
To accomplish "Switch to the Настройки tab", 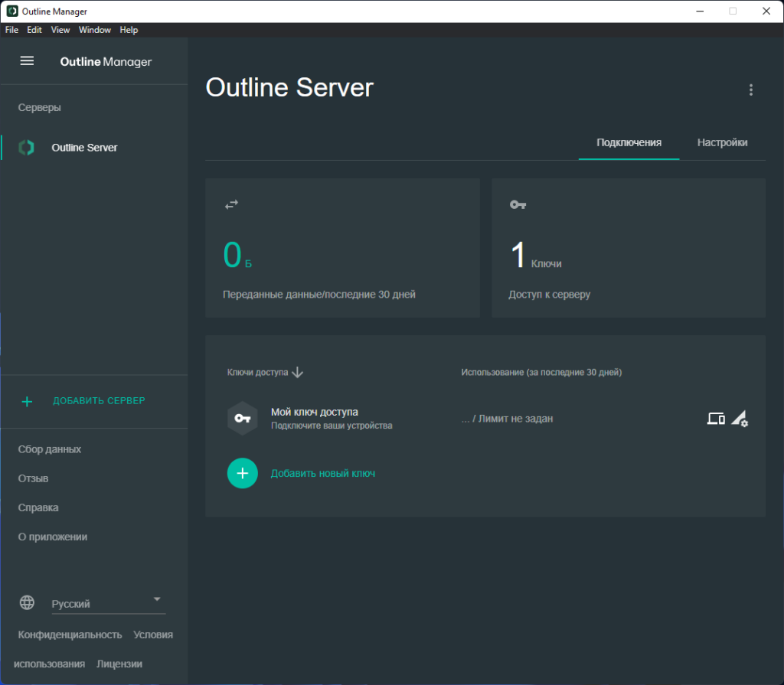I will pos(722,142).
